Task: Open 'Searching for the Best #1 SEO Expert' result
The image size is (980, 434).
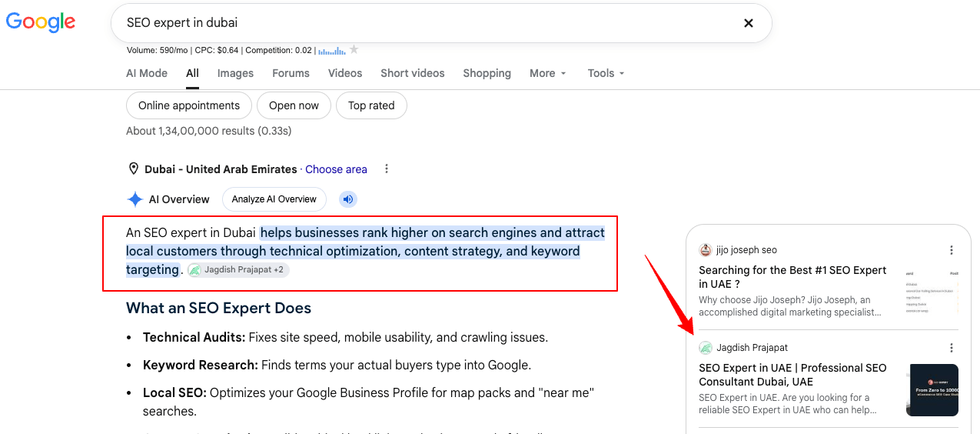Action: [792, 277]
